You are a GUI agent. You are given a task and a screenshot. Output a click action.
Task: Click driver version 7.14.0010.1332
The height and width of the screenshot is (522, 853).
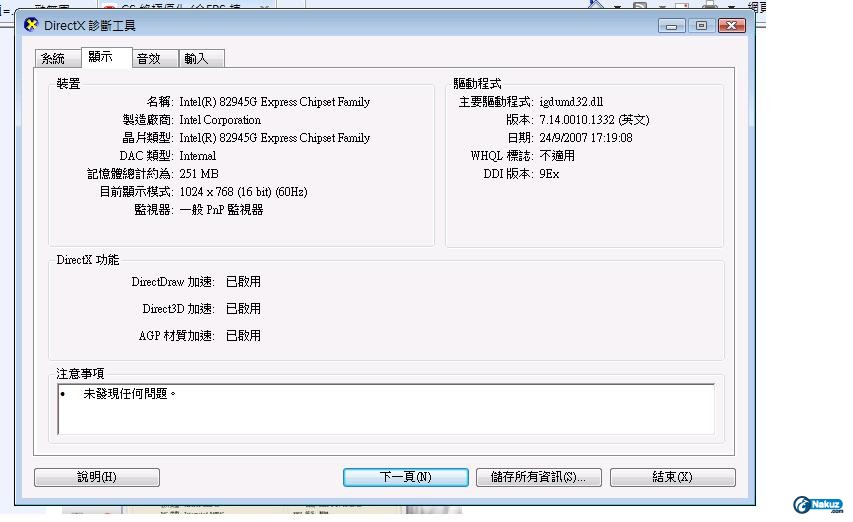click(577, 120)
